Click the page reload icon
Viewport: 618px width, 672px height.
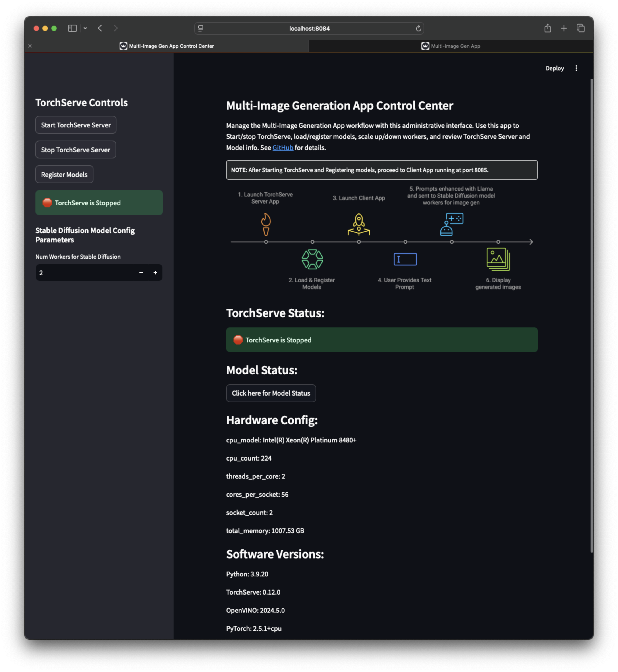coord(418,28)
